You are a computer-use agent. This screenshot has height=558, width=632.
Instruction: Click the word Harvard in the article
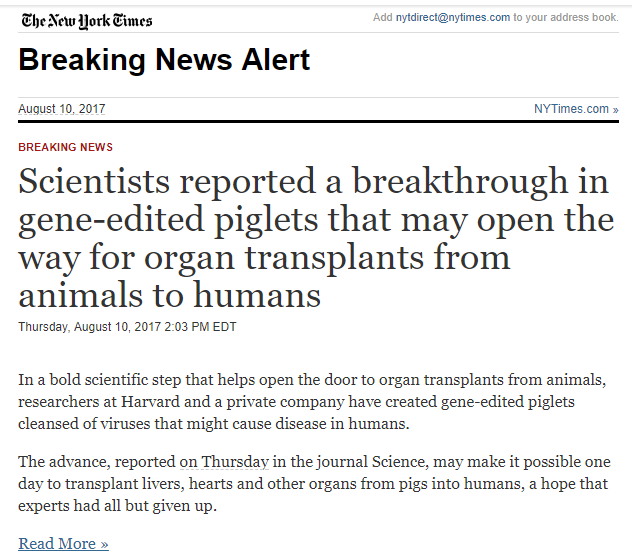[x=150, y=402]
